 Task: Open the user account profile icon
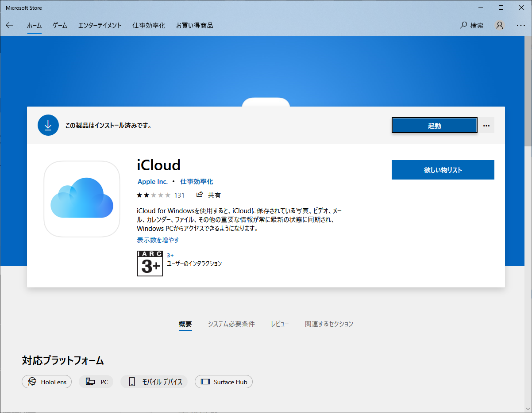coord(500,26)
